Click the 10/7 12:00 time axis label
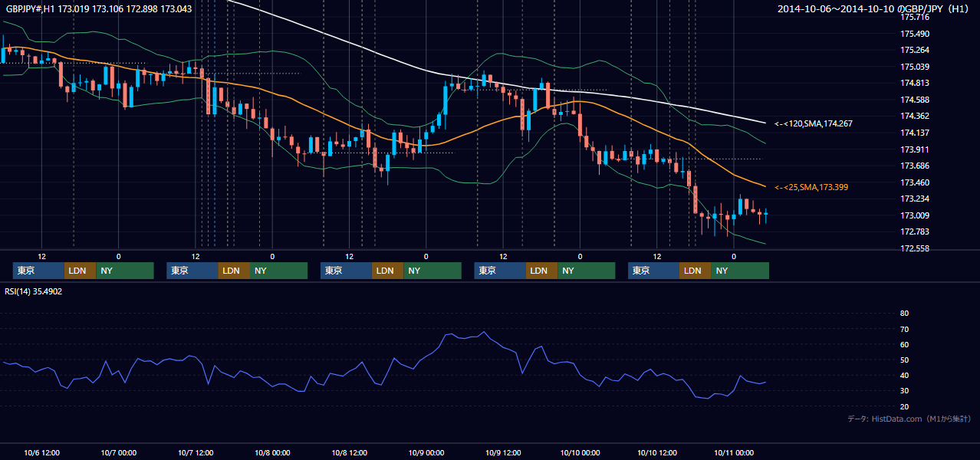 (196, 453)
